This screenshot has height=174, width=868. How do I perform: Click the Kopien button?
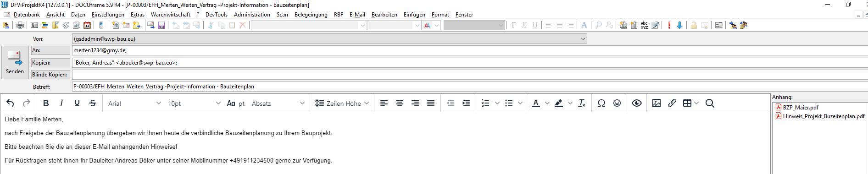(x=50, y=63)
